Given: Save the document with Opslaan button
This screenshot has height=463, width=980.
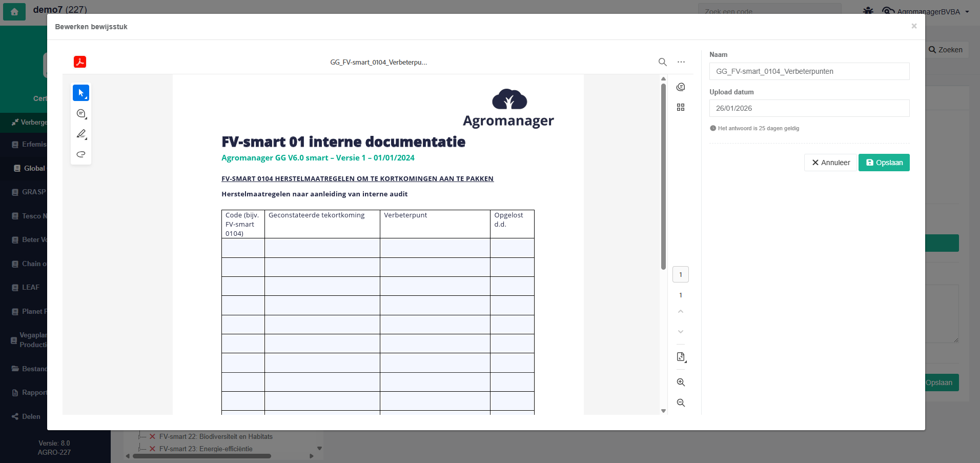Looking at the screenshot, I should 884,163.
